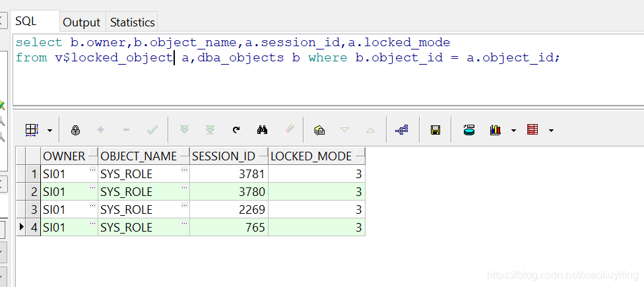This screenshot has width=644, height=287.
Task: Click the post changes checkmark icon
Action: tap(152, 130)
